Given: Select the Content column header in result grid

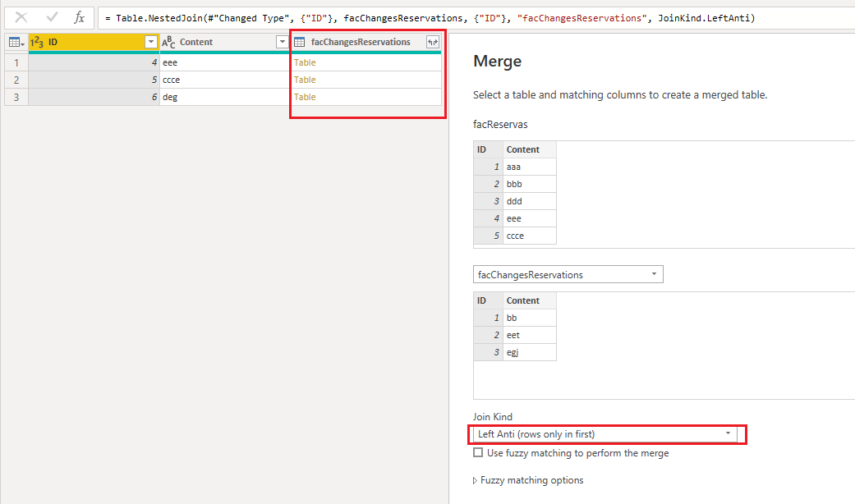Looking at the screenshot, I should pos(225,42).
